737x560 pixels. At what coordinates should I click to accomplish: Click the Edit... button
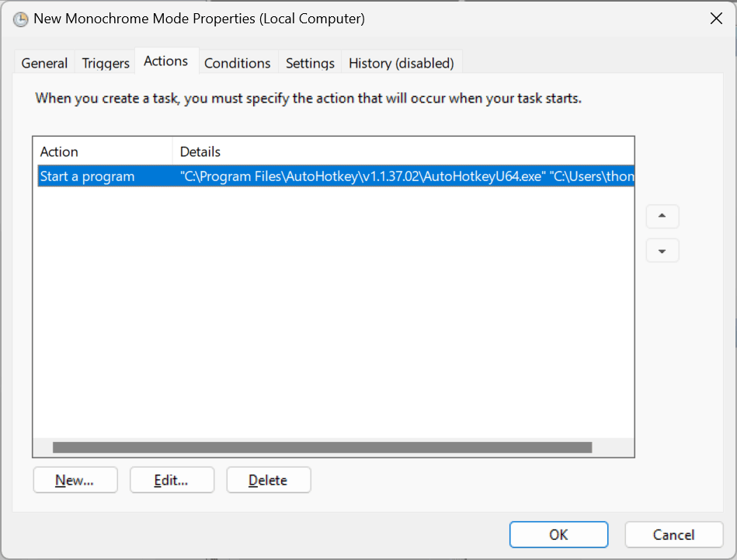[x=172, y=479]
